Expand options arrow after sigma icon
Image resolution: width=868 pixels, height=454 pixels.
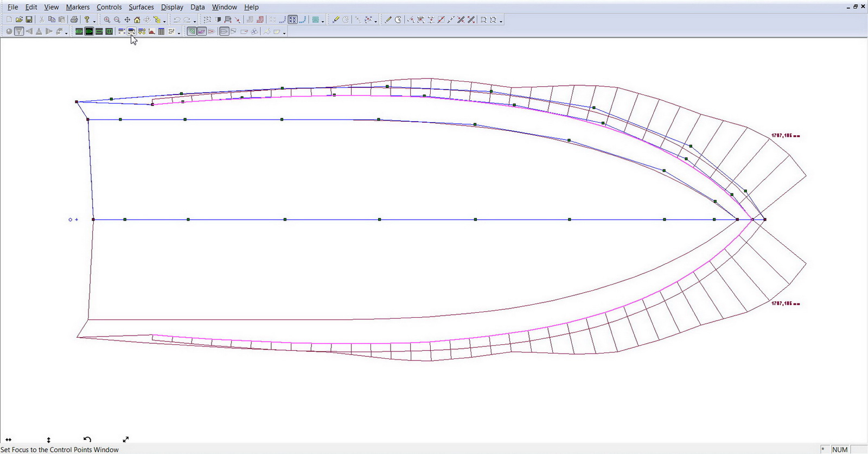click(x=179, y=33)
